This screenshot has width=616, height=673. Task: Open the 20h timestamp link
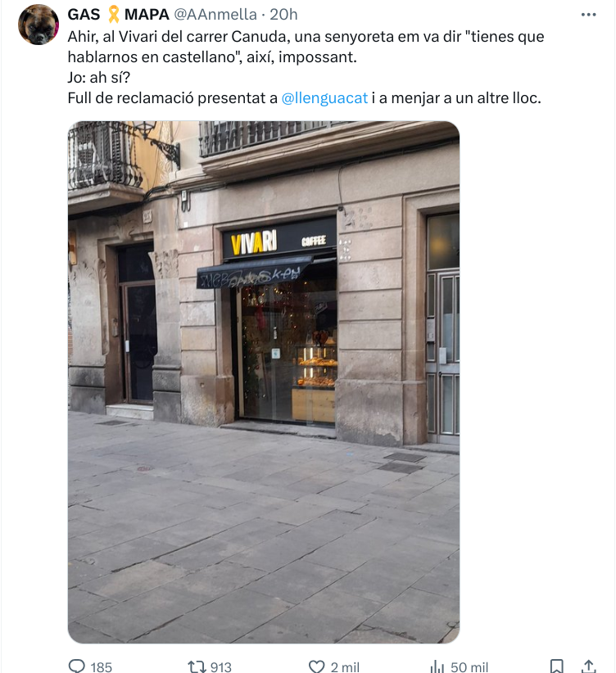pyautogui.click(x=283, y=15)
